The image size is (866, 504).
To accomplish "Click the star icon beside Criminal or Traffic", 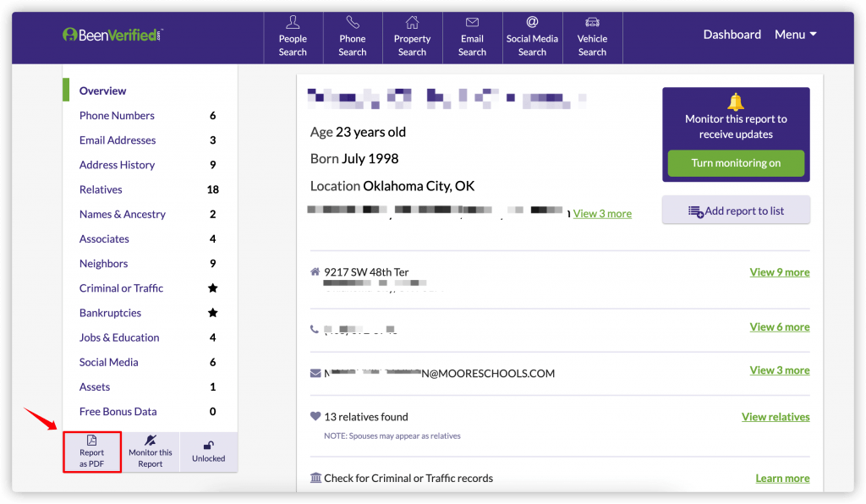I will pos(212,288).
